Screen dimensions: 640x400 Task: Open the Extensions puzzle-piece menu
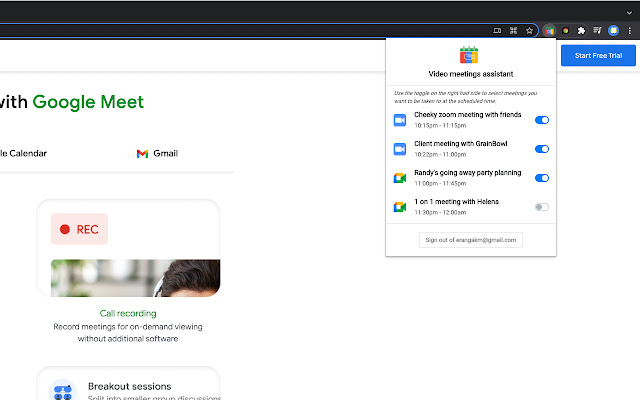[581, 31]
